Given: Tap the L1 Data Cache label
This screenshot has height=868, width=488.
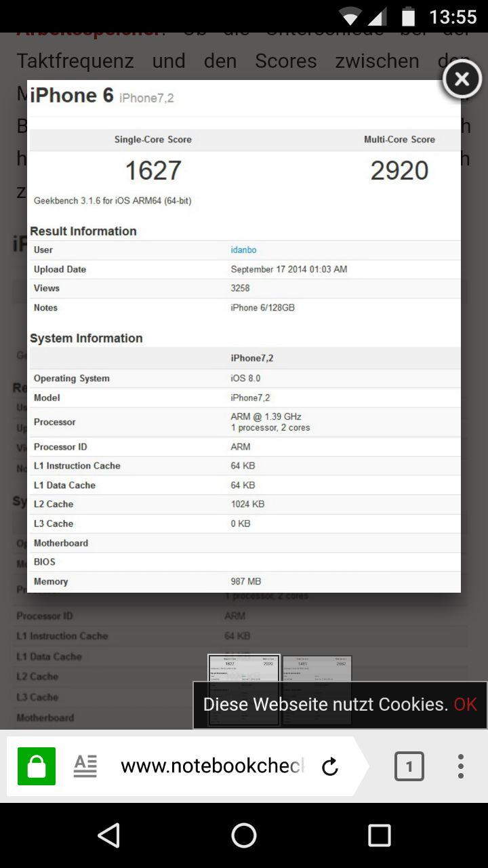Looking at the screenshot, I should click(x=64, y=485).
